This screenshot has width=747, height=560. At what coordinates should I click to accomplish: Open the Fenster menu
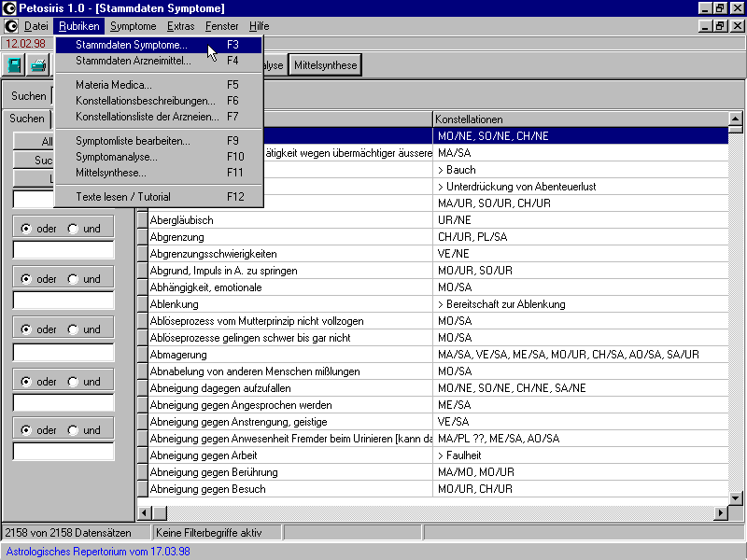221,26
